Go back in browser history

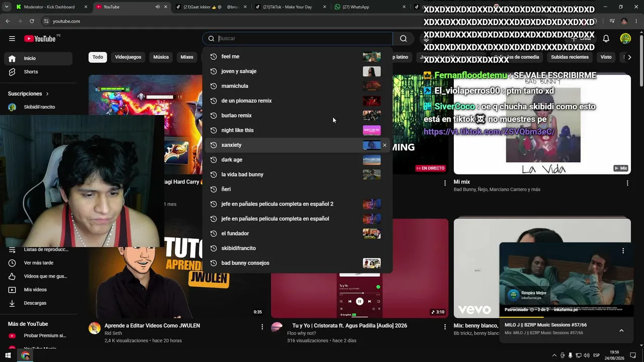click(x=8, y=21)
